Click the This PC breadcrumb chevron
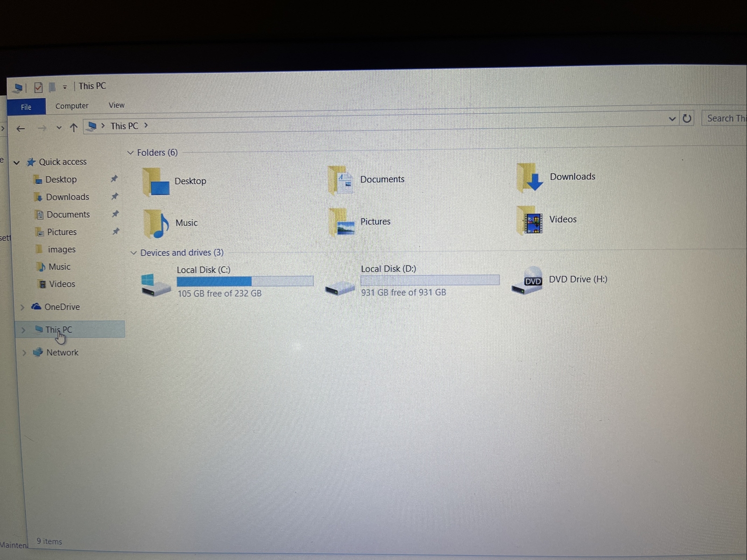The image size is (747, 560). tap(146, 126)
